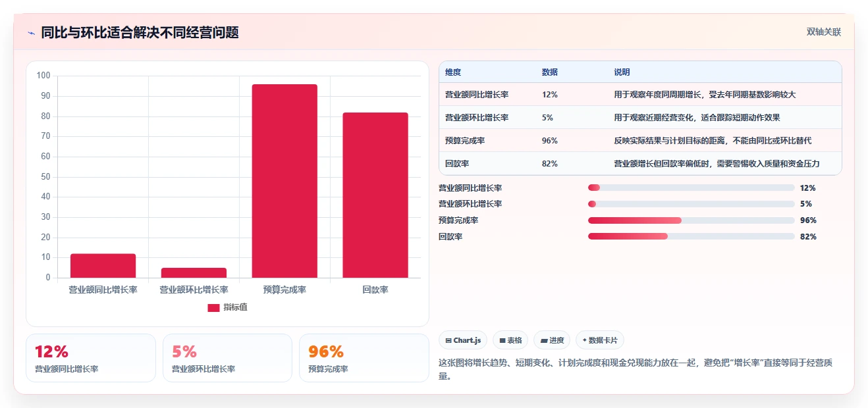Open the 12% 营业额同比增长率 stat card
This screenshot has width=868, height=408.
(x=91, y=358)
